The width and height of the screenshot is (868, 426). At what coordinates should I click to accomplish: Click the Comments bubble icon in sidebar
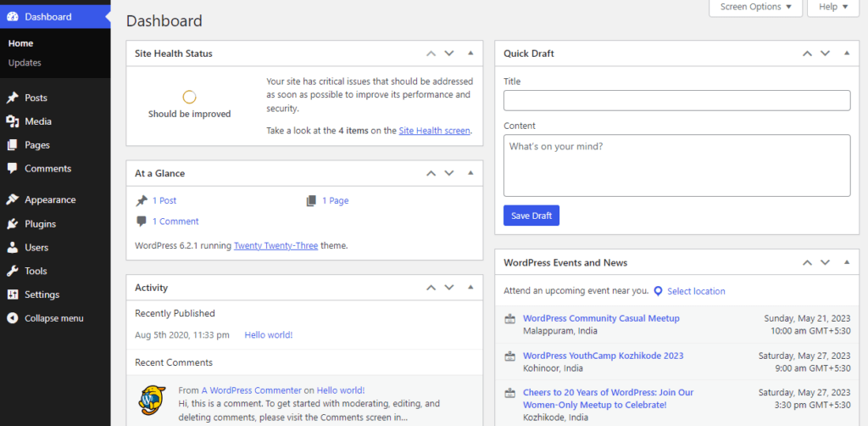click(x=12, y=168)
